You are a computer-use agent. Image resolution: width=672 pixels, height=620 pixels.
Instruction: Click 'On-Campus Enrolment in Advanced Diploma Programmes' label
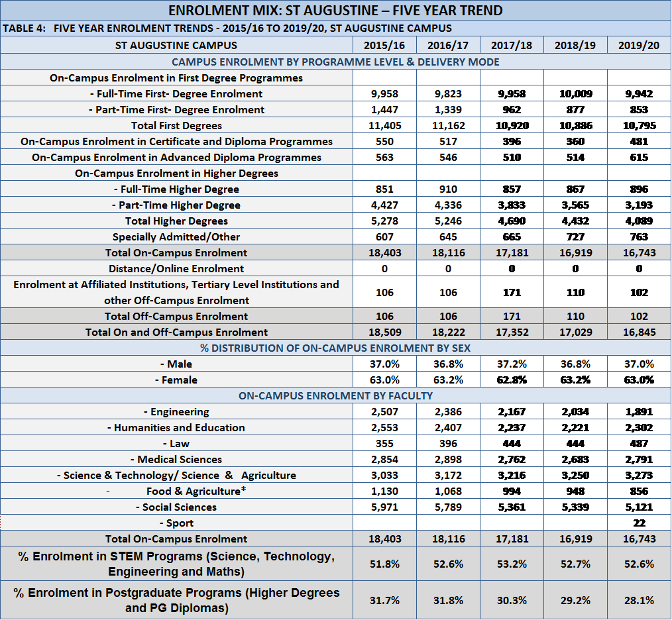click(176, 157)
